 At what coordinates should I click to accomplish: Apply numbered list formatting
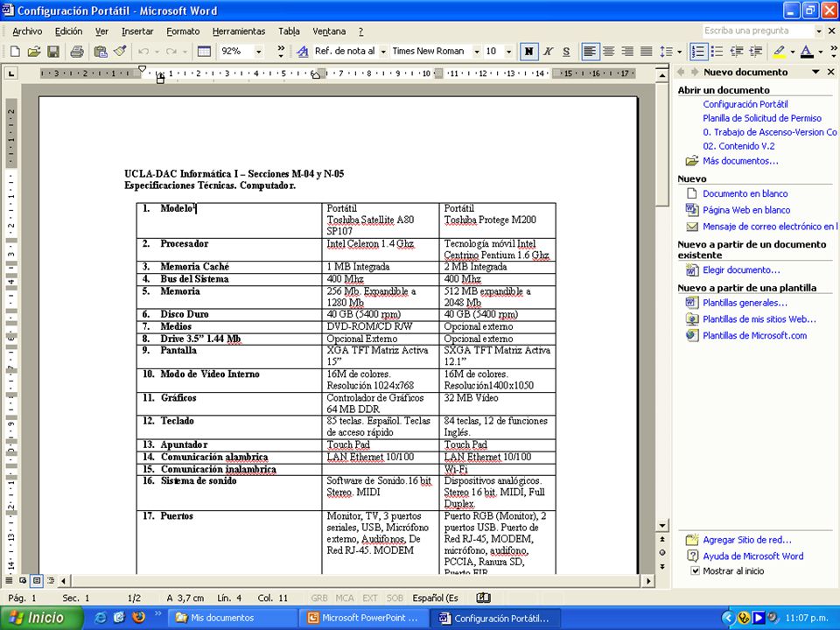tap(698, 52)
